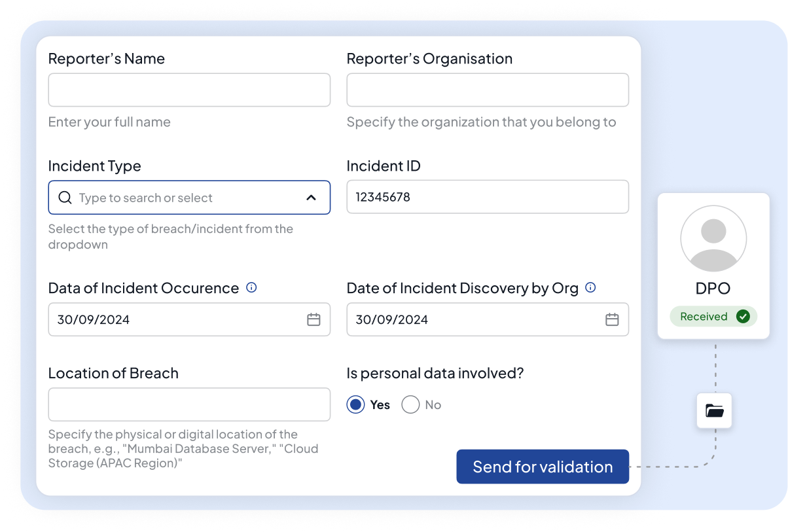
Task: Focus the Reporter's Name field
Action: click(189, 90)
